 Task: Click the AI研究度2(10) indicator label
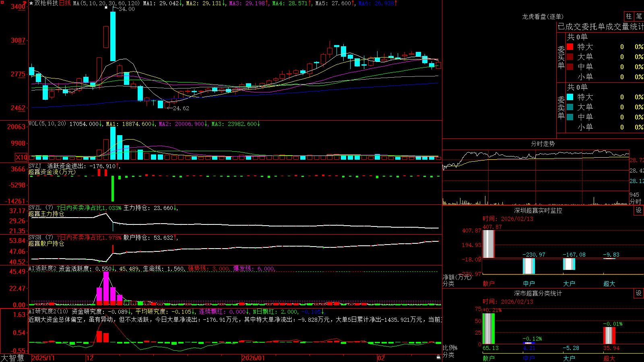[x=48, y=311]
